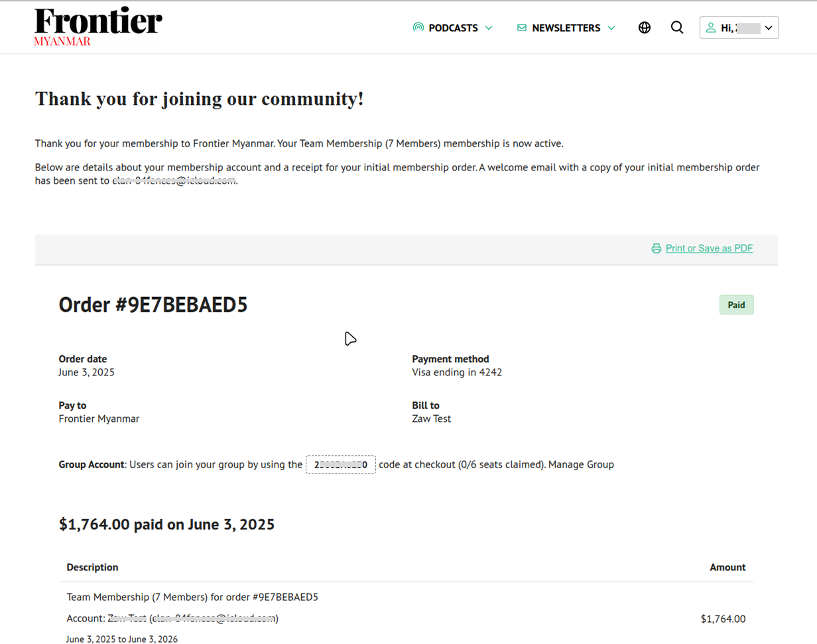817x644 pixels.
Task: Expand the chevron beside PODCASTS
Action: (489, 28)
